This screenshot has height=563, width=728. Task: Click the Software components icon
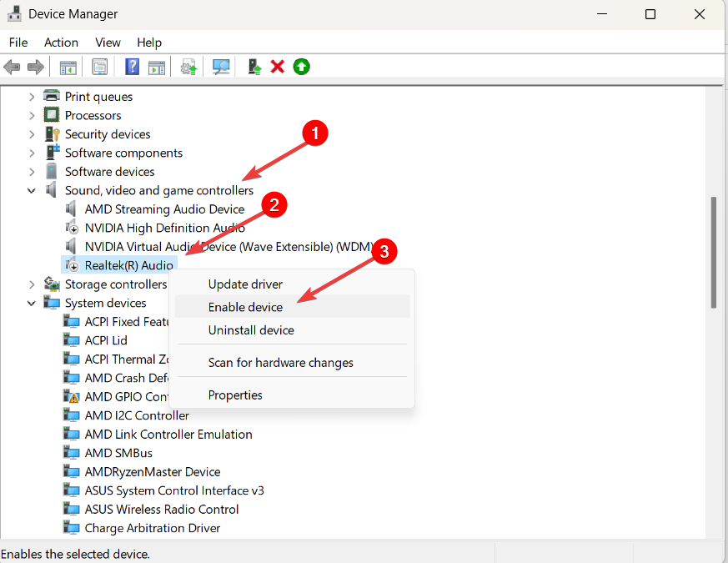click(x=53, y=152)
